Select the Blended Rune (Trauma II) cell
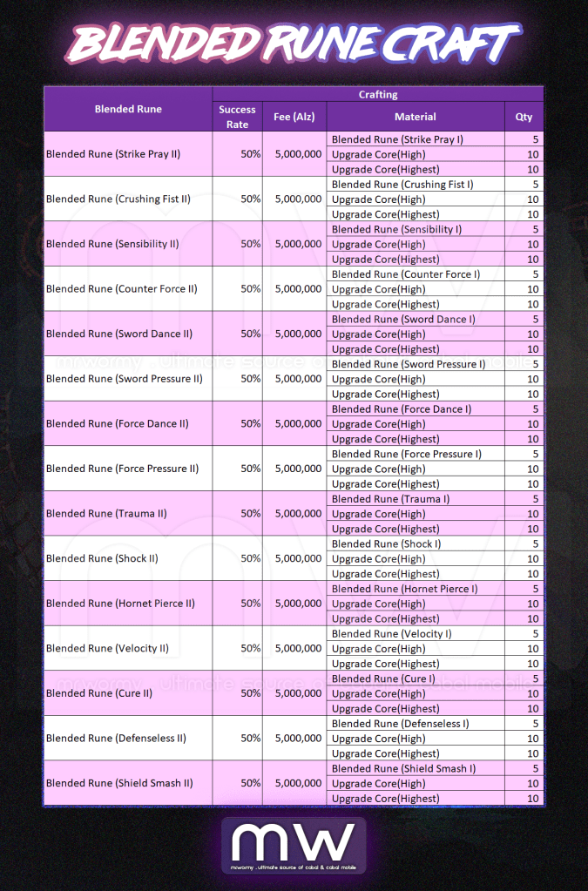 coord(106,514)
